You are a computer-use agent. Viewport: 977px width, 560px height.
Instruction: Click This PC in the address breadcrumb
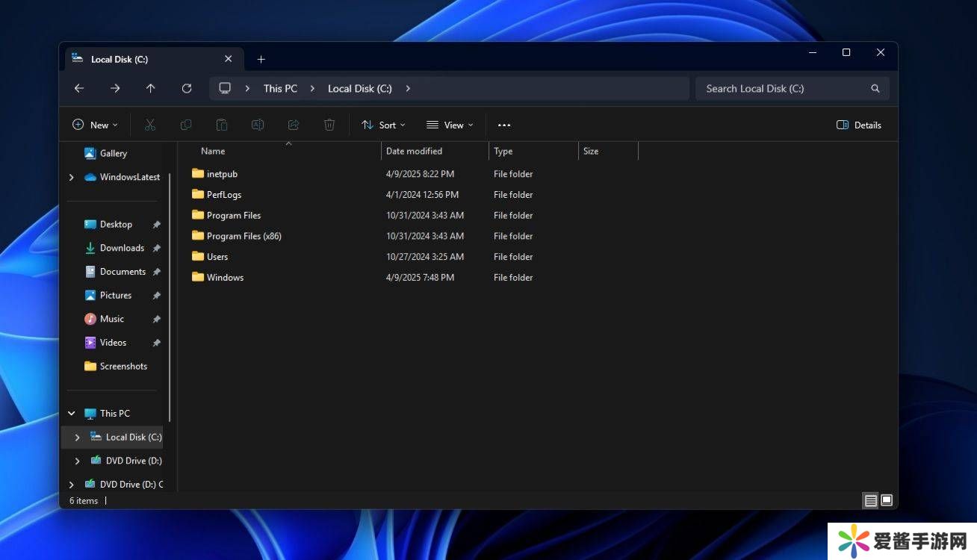tap(280, 88)
